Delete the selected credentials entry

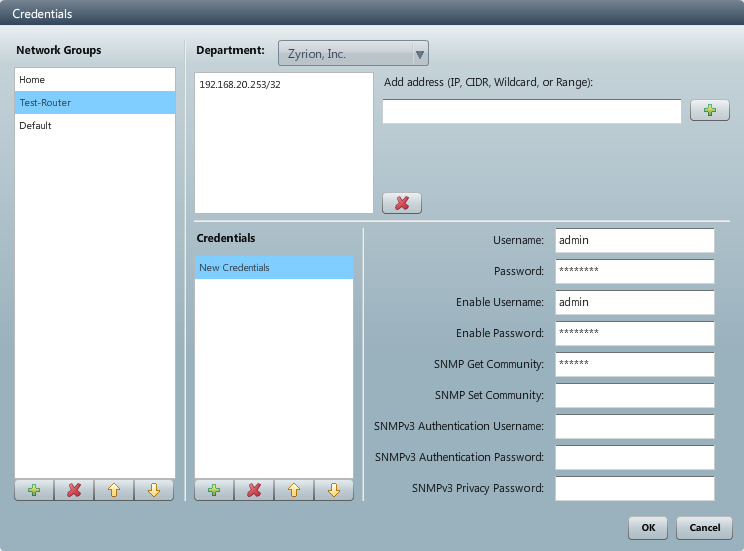[x=254, y=490]
